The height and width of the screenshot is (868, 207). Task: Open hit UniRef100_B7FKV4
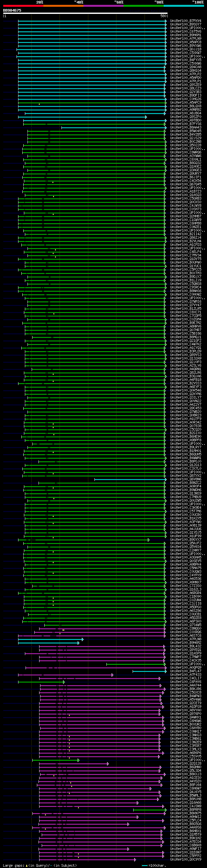185,21
